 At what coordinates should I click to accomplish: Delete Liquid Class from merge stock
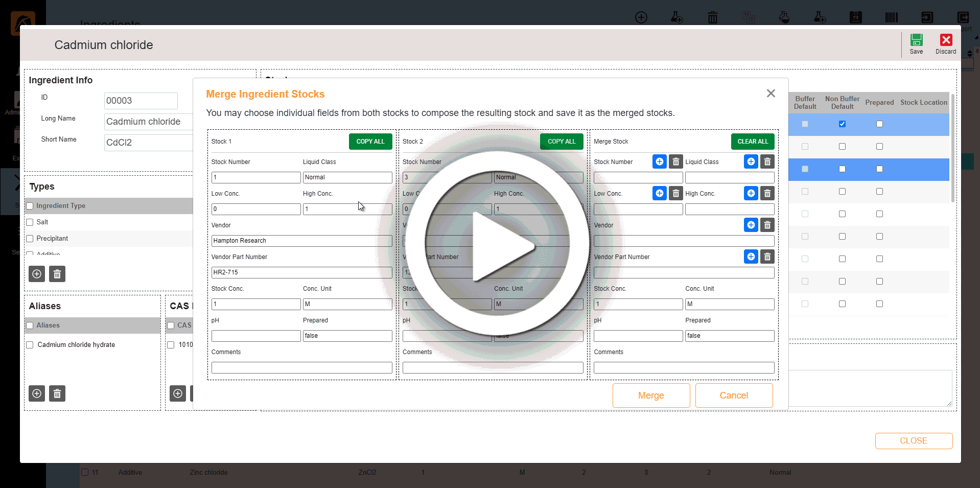pos(767,162)
